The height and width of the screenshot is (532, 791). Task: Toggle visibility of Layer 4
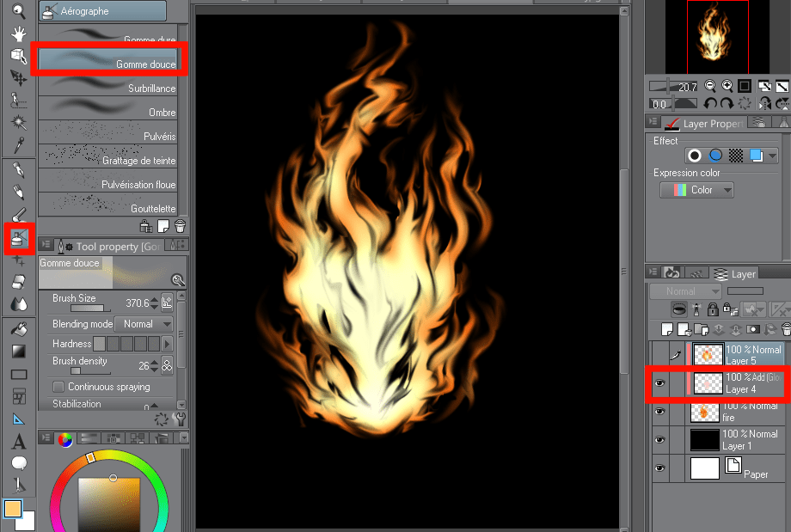click(x=659, y=383)
